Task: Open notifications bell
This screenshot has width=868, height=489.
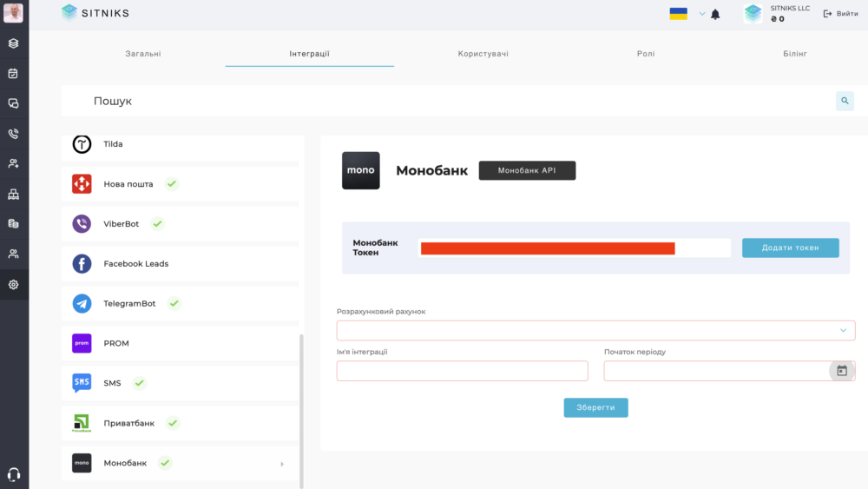Action: click(x=715, y=15)
